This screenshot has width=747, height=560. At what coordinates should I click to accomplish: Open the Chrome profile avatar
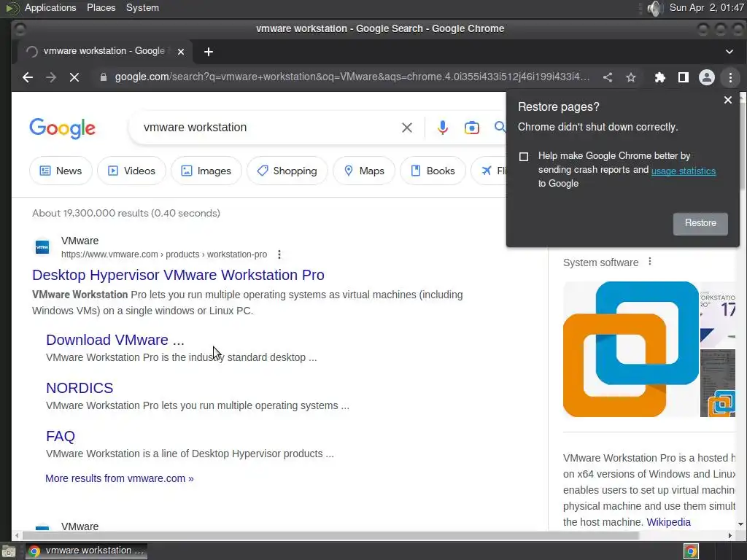[x=706, y=77]
